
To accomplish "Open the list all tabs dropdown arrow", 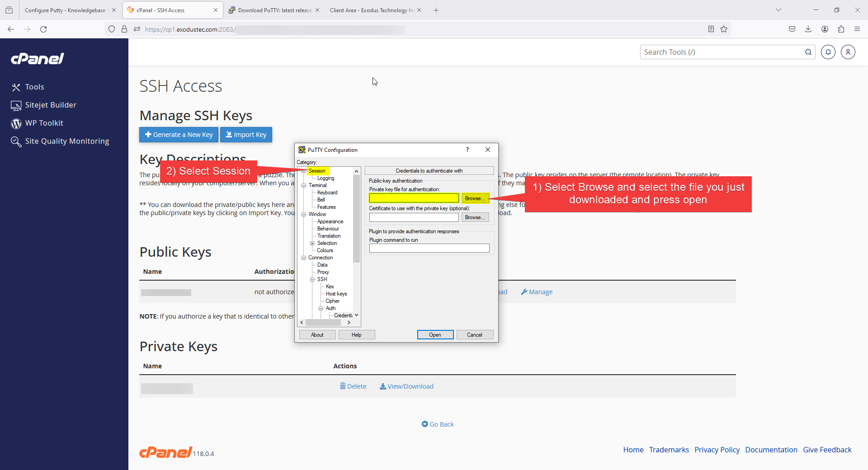I will click(x=778, y=10).
